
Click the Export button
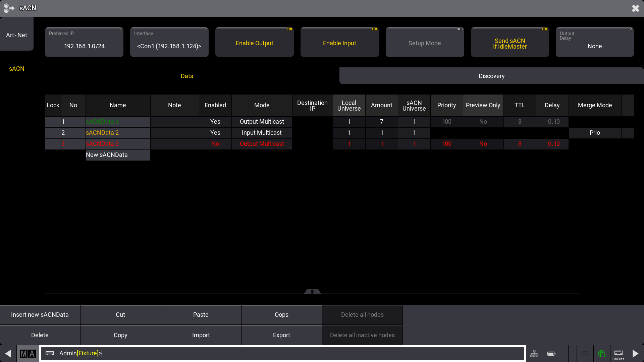(x=281, y=335)
